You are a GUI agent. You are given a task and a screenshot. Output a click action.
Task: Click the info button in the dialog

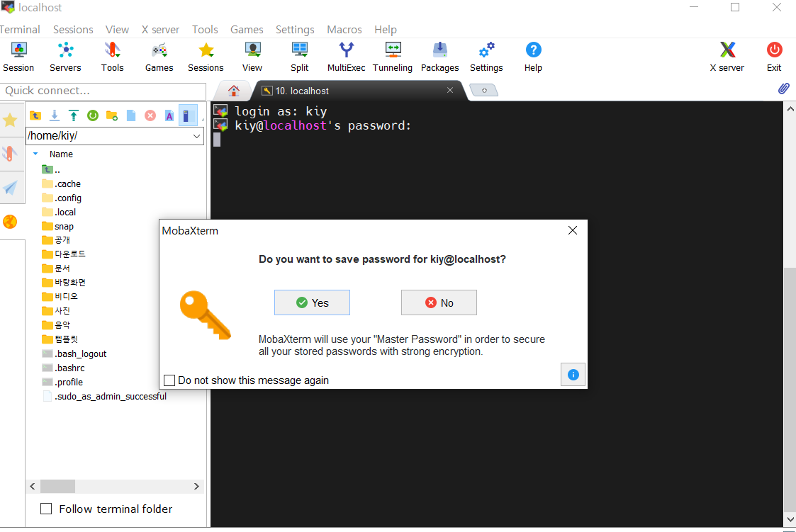pos(573,374)
